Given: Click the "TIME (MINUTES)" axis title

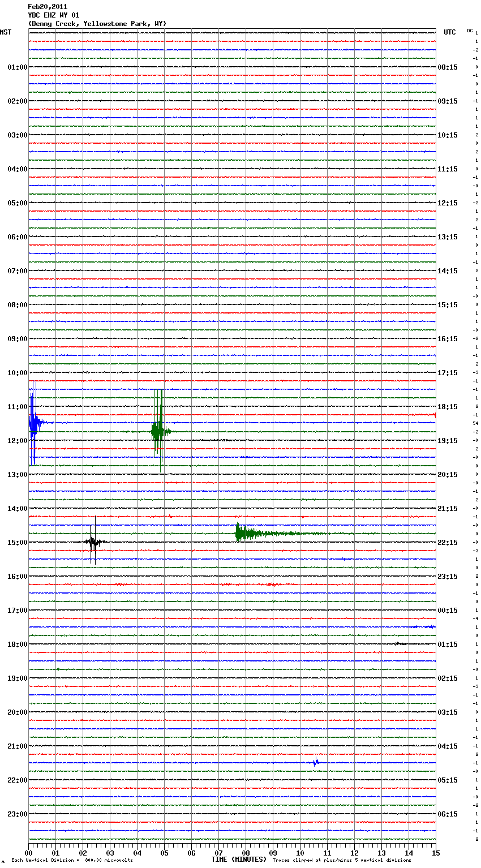Looking at the screenshot, I should click(239, 860).
